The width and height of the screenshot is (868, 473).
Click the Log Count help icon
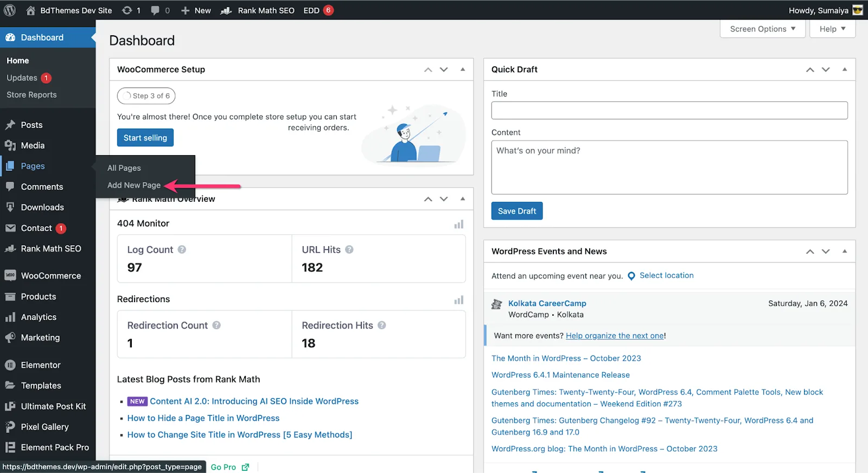[x=182, y=250]
